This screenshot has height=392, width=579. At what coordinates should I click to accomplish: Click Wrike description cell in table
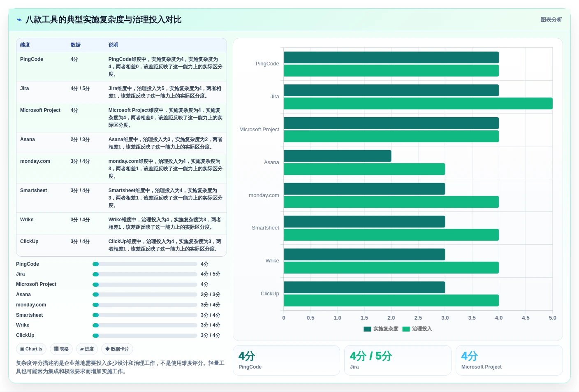point(165,223)
